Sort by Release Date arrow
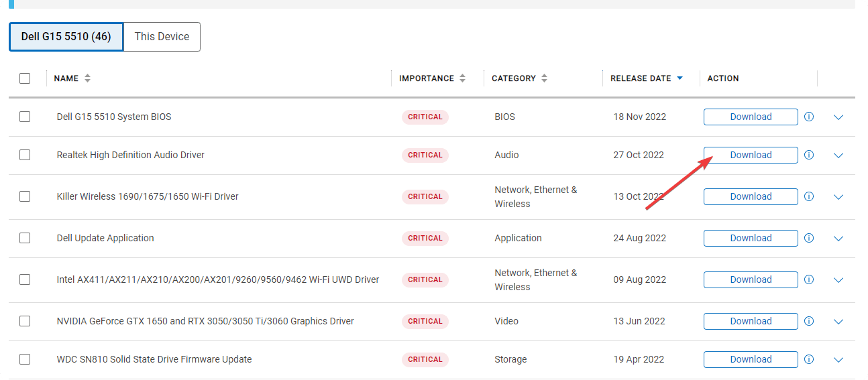The image size is (868, 380). pos(680,78)
